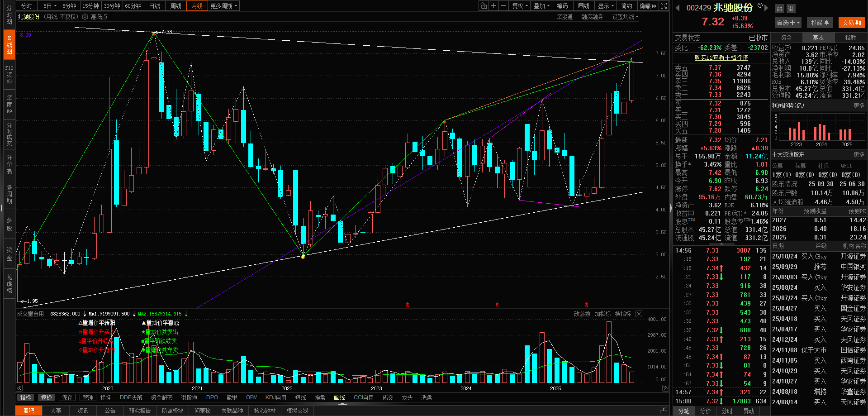Switch to the 基本 tab

click(818, 38)
